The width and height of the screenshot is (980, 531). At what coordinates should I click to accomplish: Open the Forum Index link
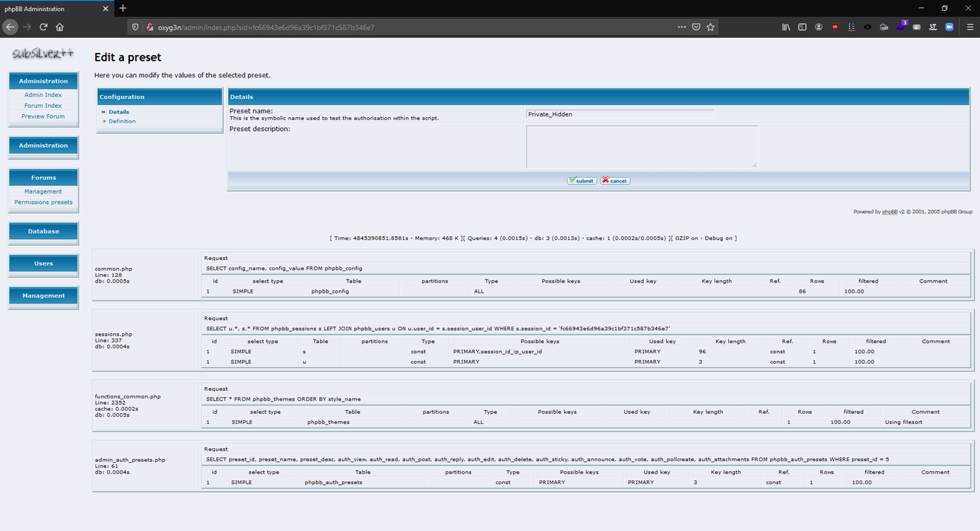click(x=43, y=106)
